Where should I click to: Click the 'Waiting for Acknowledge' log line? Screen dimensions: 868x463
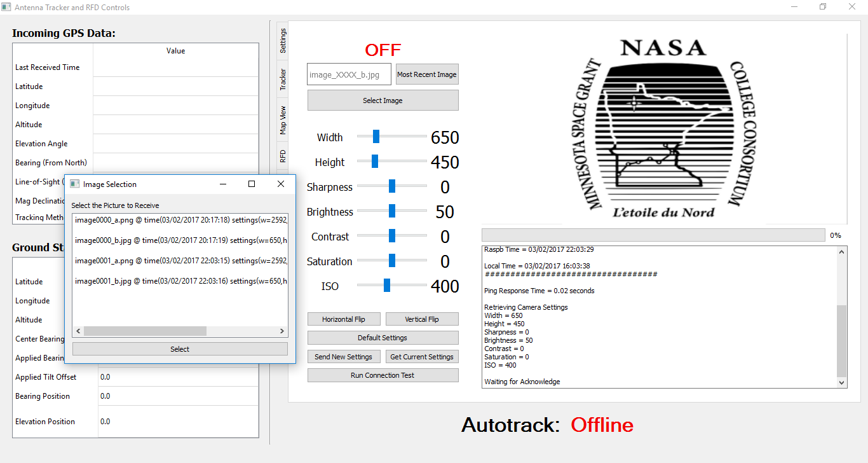[522, 382]
